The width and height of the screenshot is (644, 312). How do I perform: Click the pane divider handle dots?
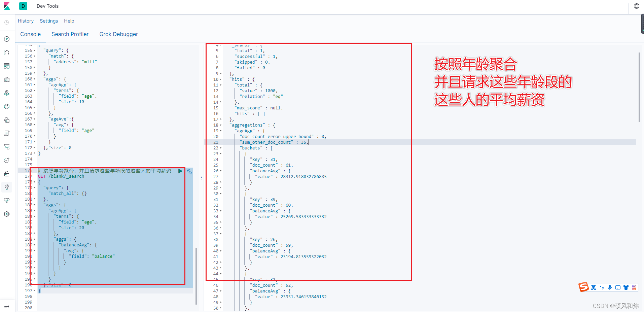click(x=201, y=177)
